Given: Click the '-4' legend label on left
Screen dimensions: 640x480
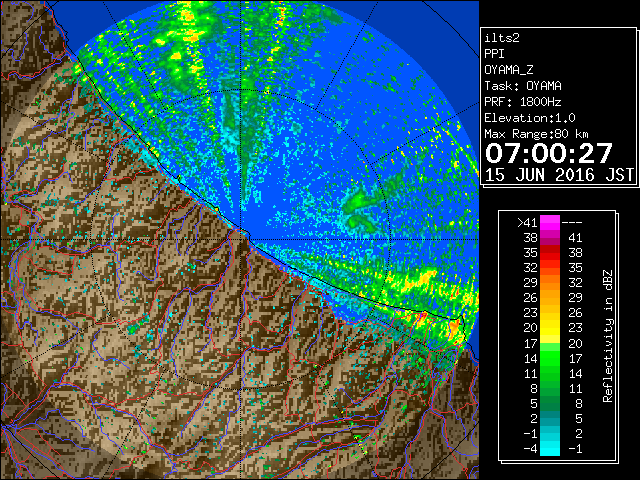Looking at the screenshot, I should 530,448.
